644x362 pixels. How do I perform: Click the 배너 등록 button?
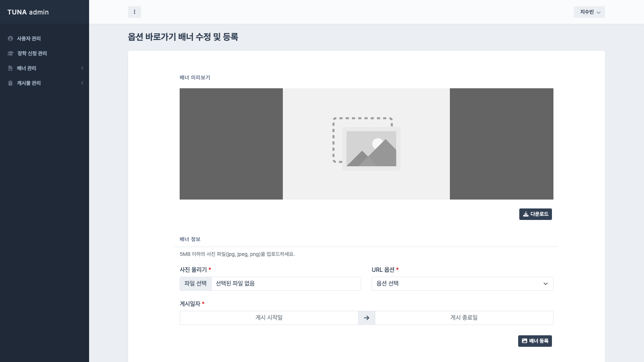[535, 341]
